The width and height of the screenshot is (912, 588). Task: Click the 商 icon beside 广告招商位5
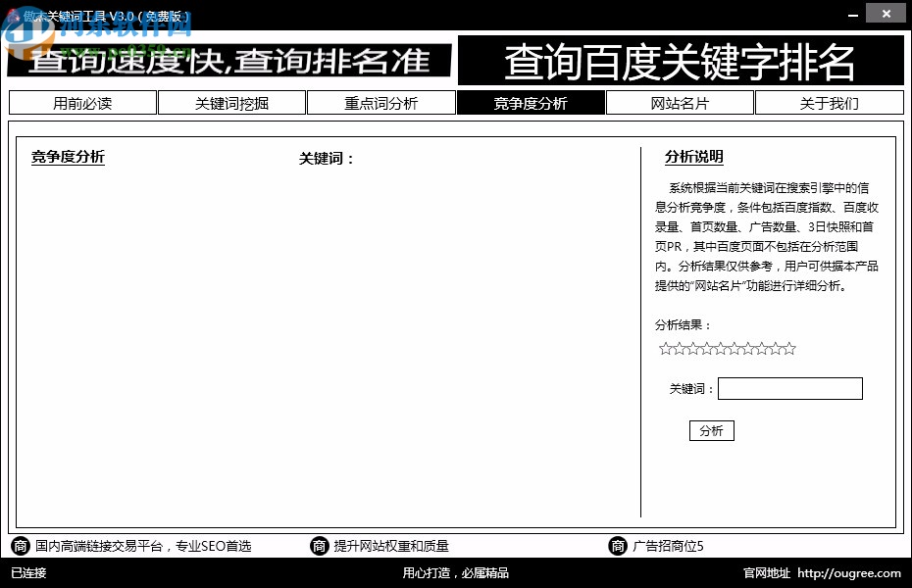coord(618,545)
